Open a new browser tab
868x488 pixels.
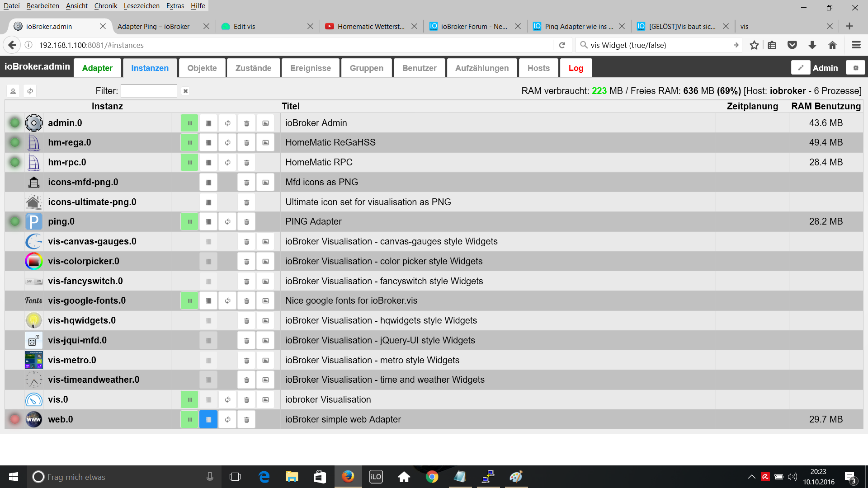(849, 26)
